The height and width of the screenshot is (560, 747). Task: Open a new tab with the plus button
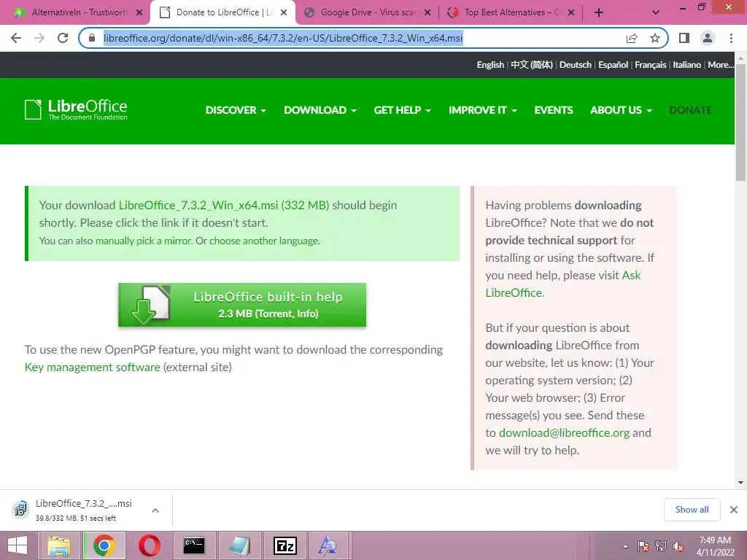coord(599,12)
